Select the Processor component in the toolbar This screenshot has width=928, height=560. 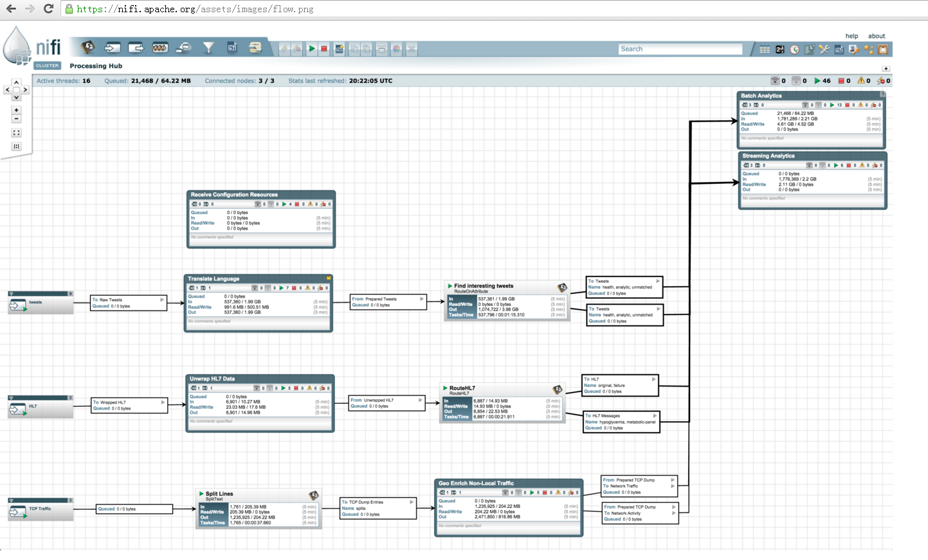point(87,48)
